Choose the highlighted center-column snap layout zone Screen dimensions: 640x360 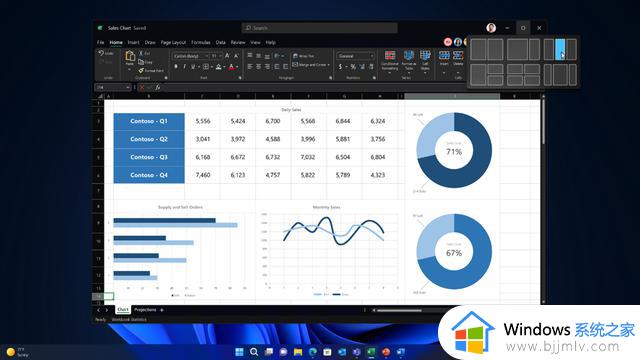pyautogui.click(x=560, y=49)
